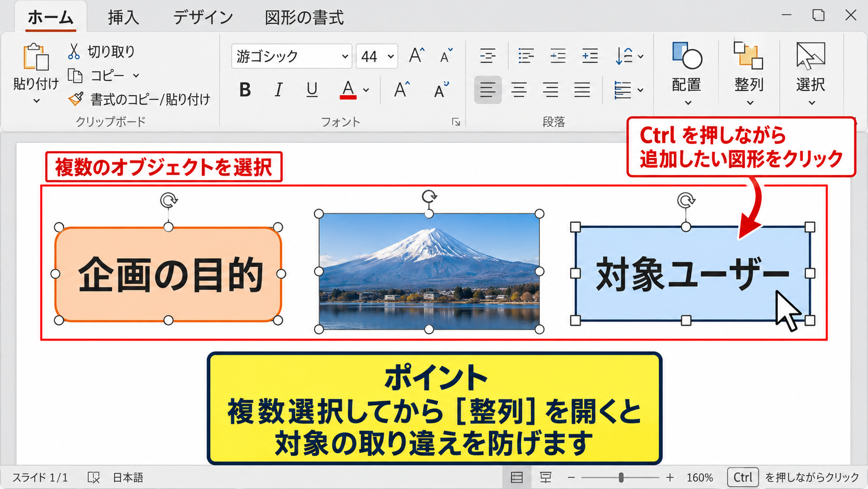Screen dimensions: 868x489
Task: Toggle Bold formatting
Action: tap(245, 90)
